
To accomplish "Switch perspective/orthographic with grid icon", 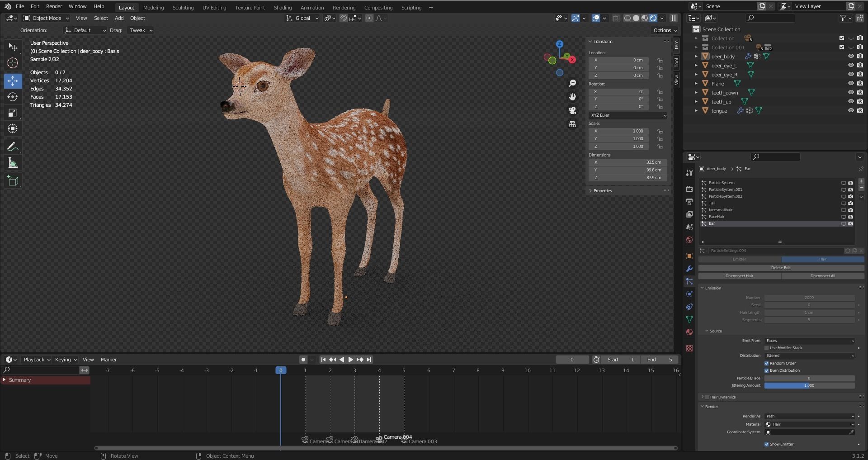I will [x=572, y=124].
